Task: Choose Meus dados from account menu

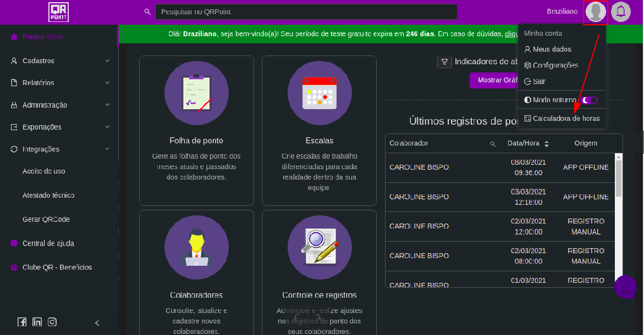Action: 547,49
